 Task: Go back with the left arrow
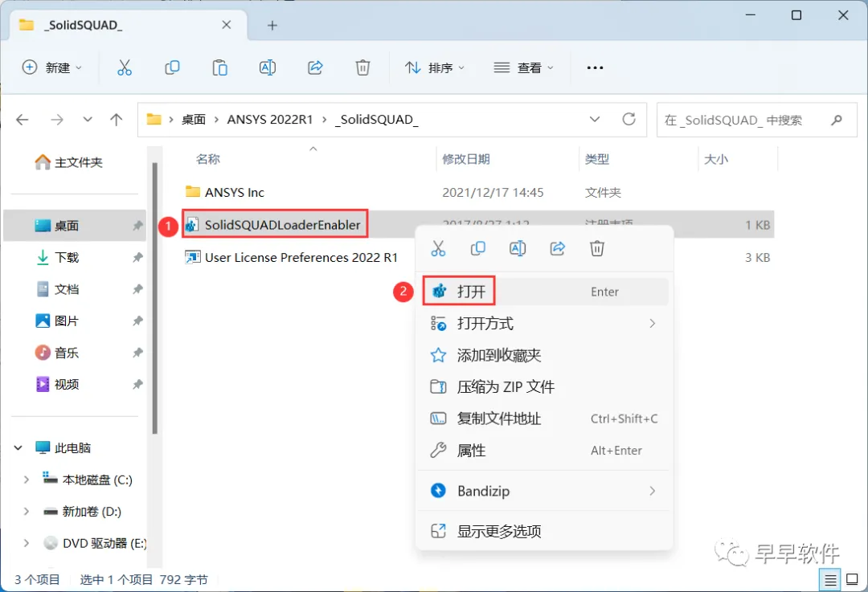pyautogui.click(x=23, y=120)
